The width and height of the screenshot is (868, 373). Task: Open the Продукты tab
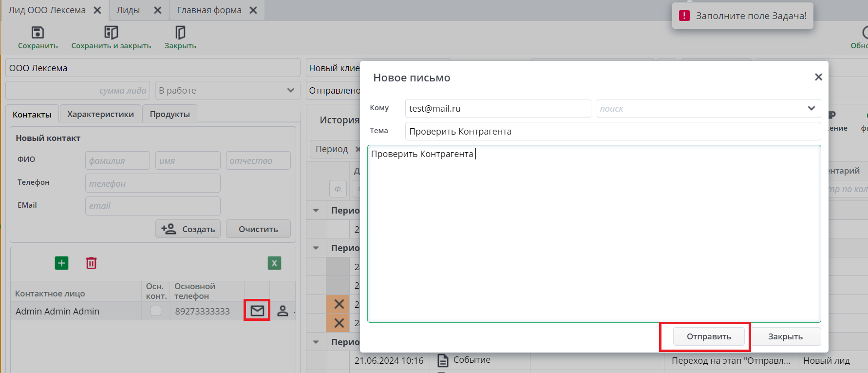click(x=170, y=114)
